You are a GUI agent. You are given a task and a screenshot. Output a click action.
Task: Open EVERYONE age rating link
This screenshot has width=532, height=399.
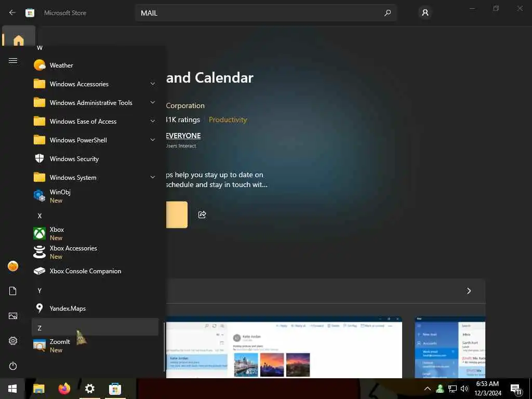(183, 136)
